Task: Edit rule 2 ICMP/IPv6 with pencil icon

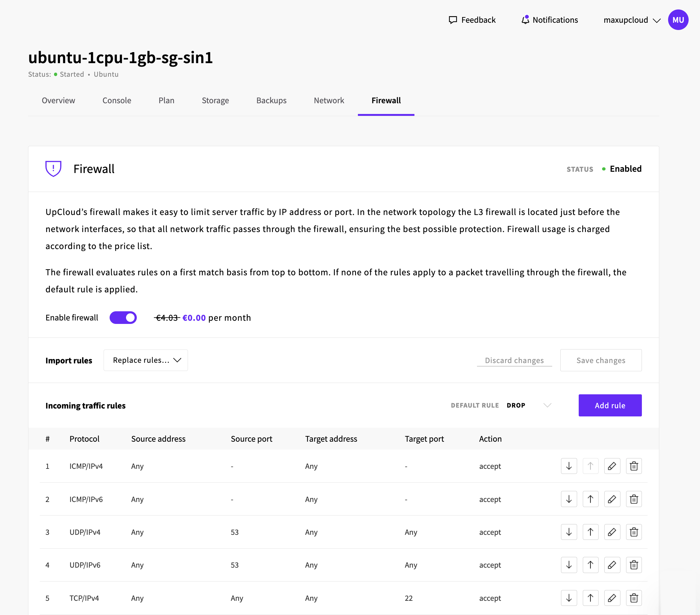Action: coord(612,499)
